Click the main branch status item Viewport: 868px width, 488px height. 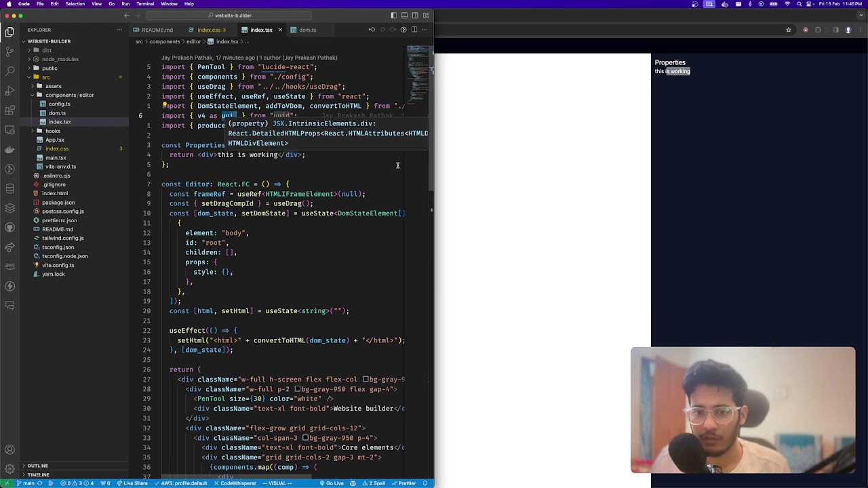pyautogui.click(x=26, y=483)
